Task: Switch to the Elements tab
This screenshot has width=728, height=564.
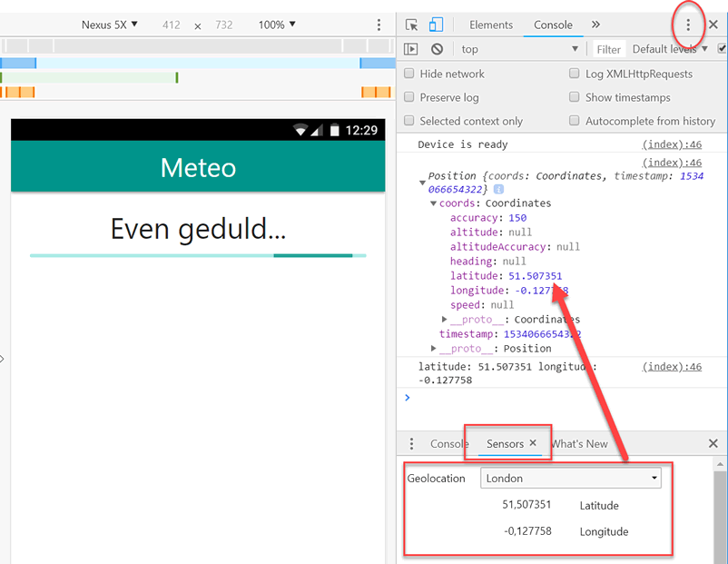Action: click(491, 25)
